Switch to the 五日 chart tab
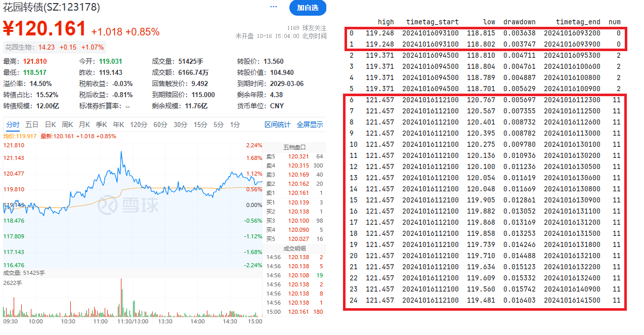Screen dimensions: 644x335 32,124
